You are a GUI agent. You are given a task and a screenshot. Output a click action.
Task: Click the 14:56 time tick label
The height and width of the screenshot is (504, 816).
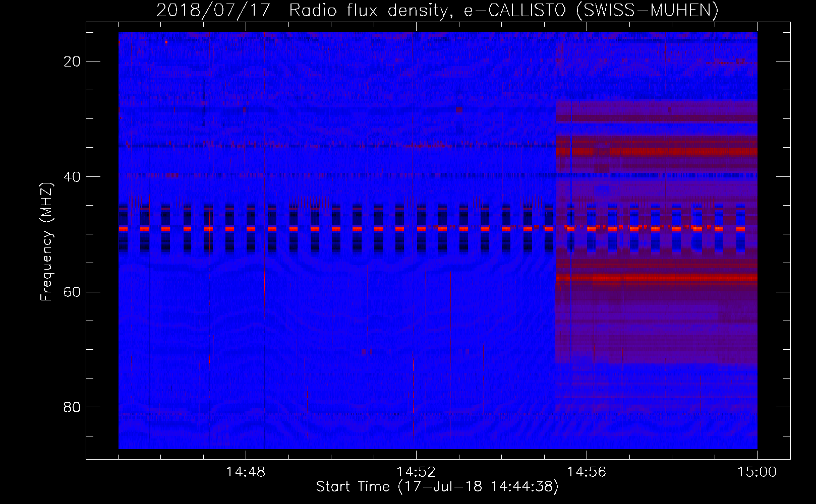pyautogui.click(x=587, y=472)
